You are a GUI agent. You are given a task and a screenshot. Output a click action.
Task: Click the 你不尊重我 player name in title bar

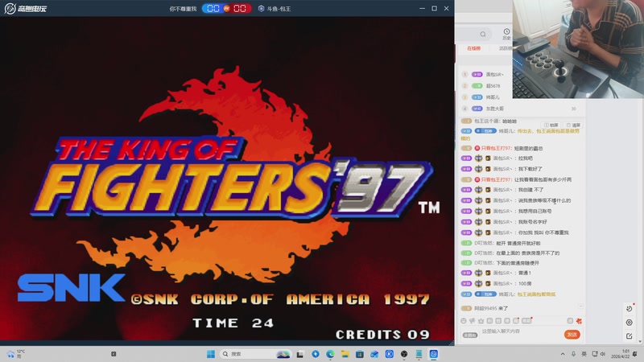pyautogui.click(x=183, y=9)
